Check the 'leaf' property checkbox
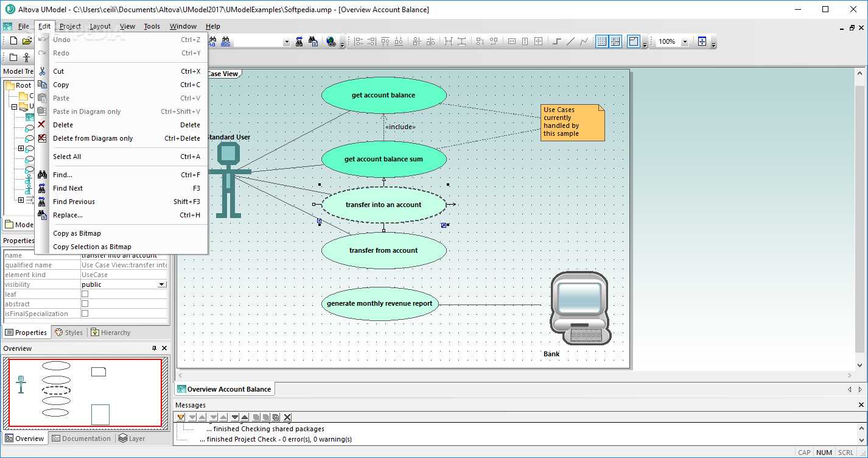Viewport: 868px width, 458px height. (x=85, y=294)
